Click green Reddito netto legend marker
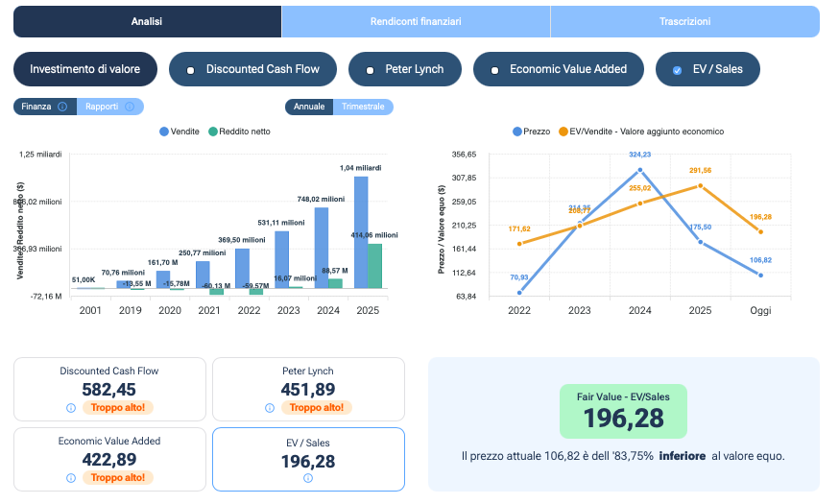Image resolution: width=839 pixels, height=504 pixels. (x=213, y=132)
